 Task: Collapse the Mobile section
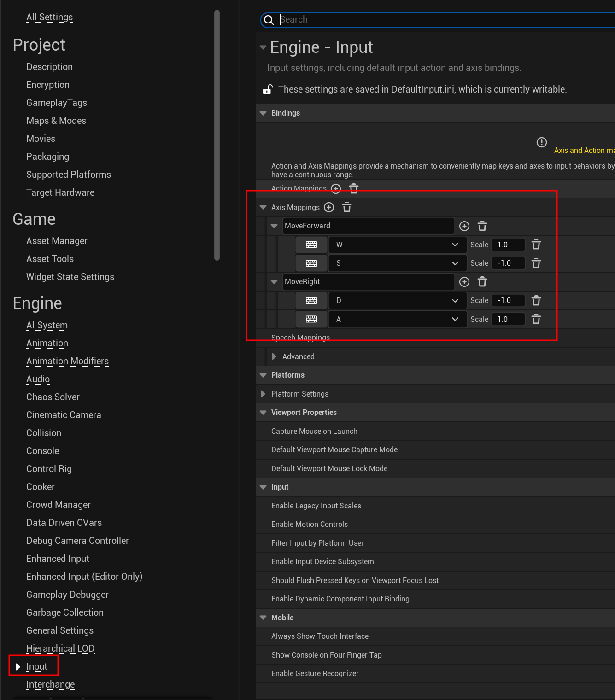coord(263,618)
